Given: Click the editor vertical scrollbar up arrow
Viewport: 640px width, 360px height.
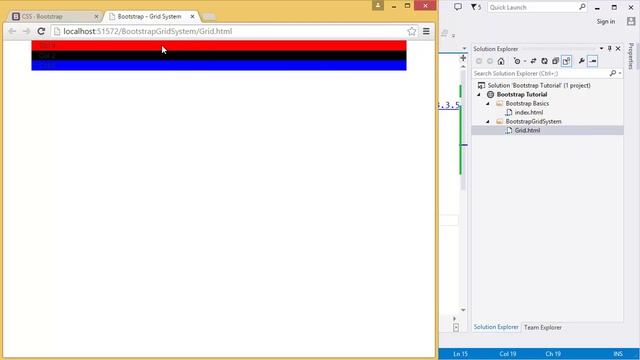Looking at the screenshot, I should 463,67.
